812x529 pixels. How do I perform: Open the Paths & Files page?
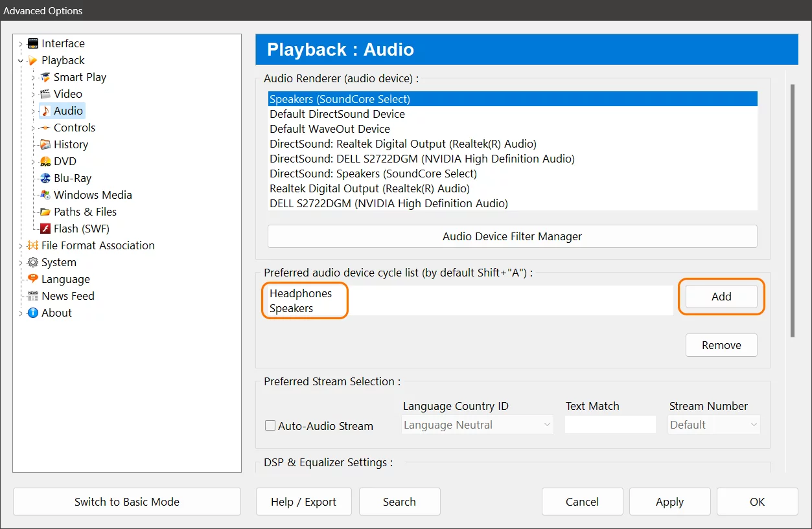[x=85, y=212]
